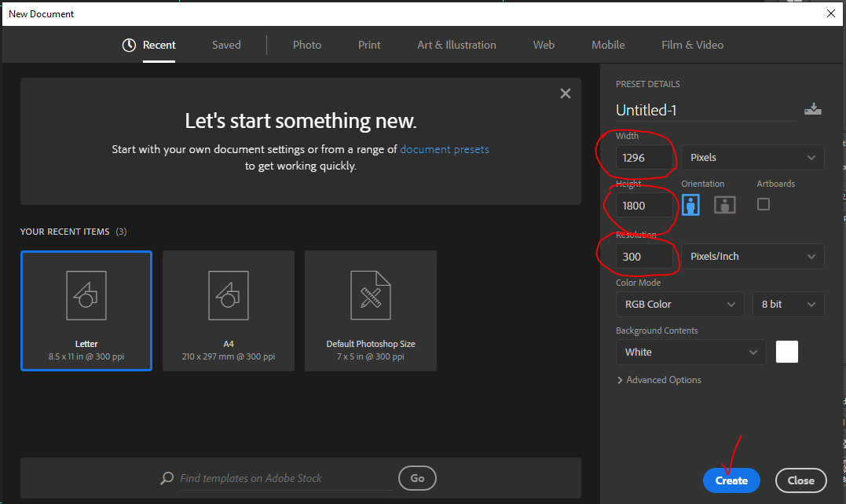Click the white background color swatch

[787, 352]
